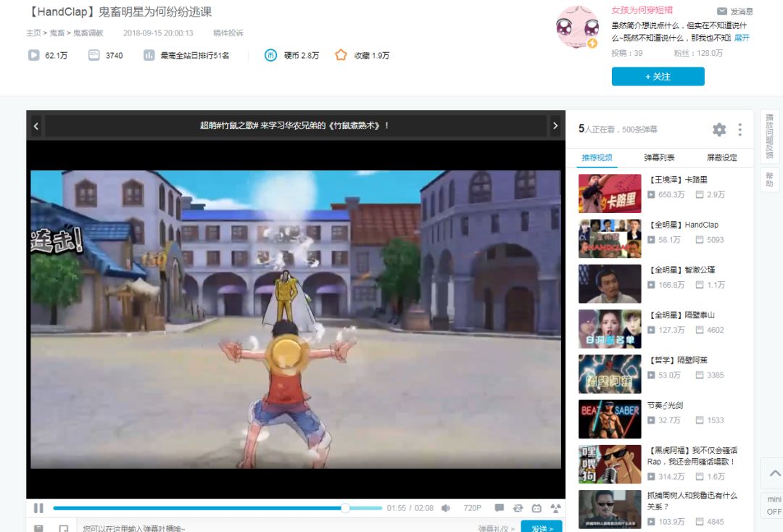This screenshot has height=532, width=783.
Task: Click the 帮助 help side button
Action: point(769,180)
